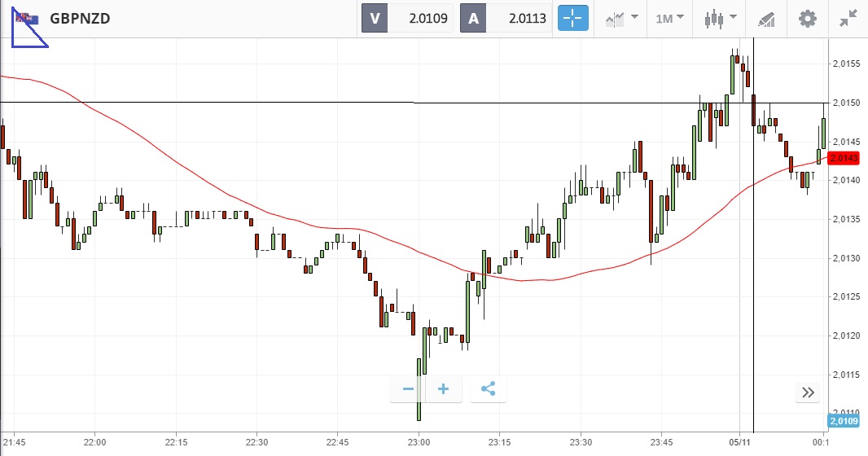Click the V sell price 2.0109 button
Screen dimensions: 868x456
(407, 18)
